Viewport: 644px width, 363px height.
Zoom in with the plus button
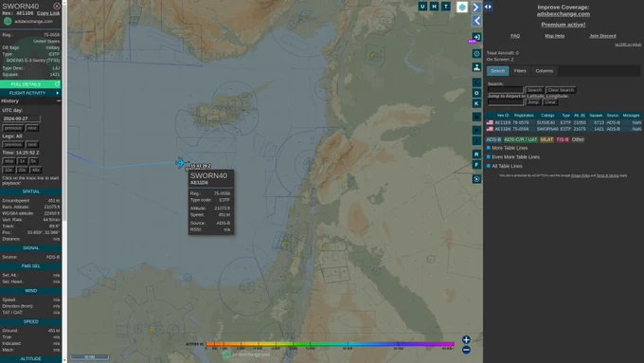[466, 339]
